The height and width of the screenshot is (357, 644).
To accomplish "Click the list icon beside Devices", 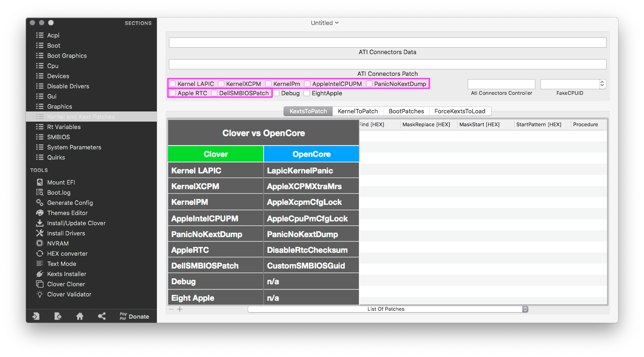I will (x=40, y=76).
